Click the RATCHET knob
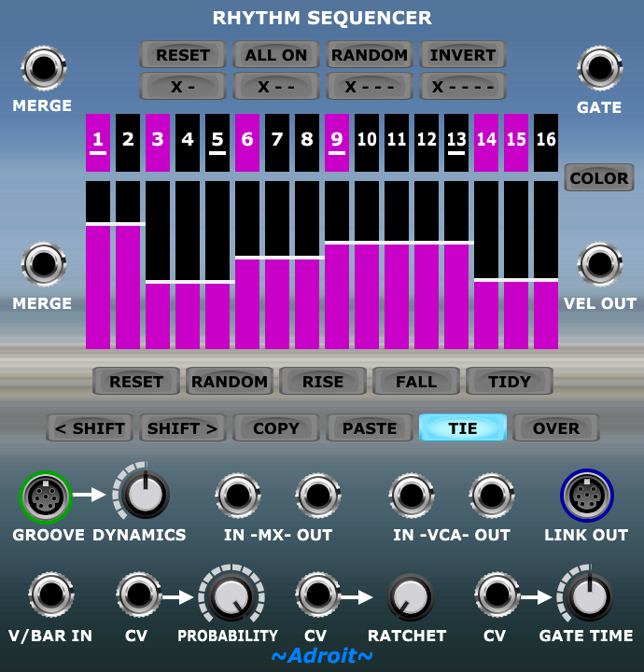The width and height of the screenshot is (644, 672). click(411, 596)
